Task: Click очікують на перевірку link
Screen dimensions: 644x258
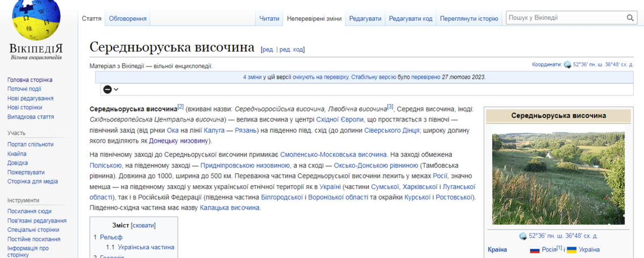Action: coord(320,77)
